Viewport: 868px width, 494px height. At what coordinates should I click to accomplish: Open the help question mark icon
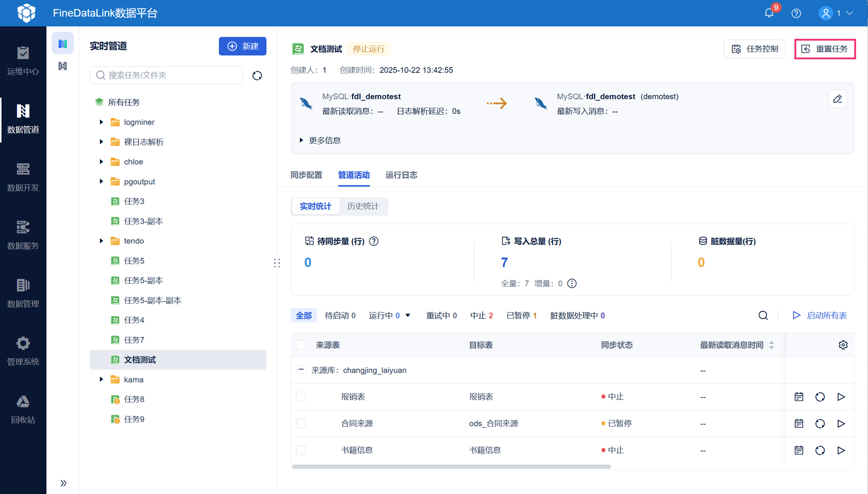pos(796,13)
